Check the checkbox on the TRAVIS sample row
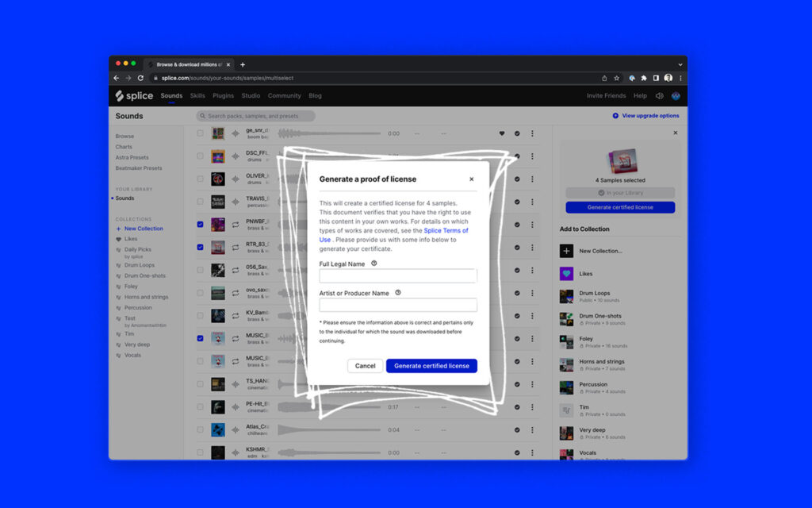812x508 pixels. click(200, 202)
